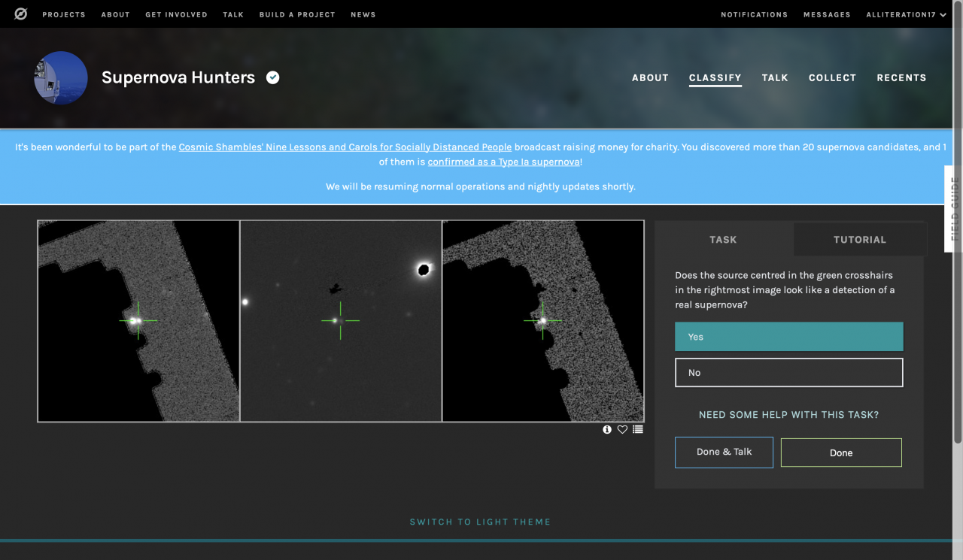Open Talk in top navigation bar
This screenshot has width=963, height=560.
[x=233, y=14]
